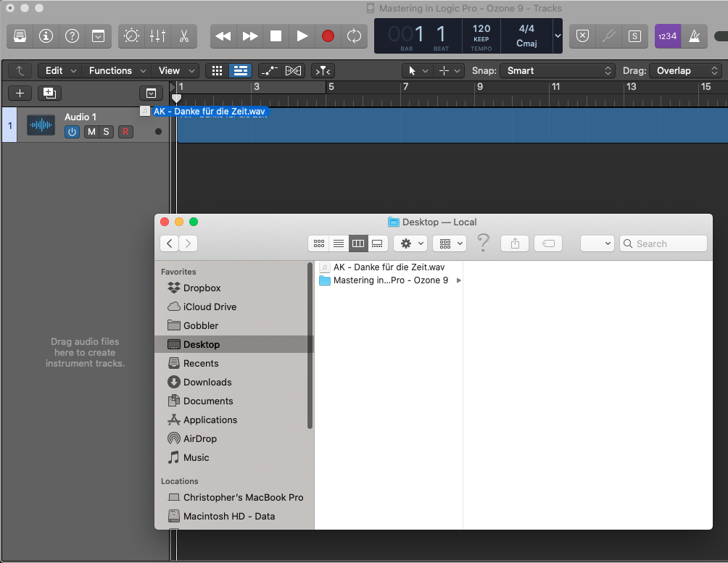Toggle the purple Count-in 1234 button

tap(668, 36)
